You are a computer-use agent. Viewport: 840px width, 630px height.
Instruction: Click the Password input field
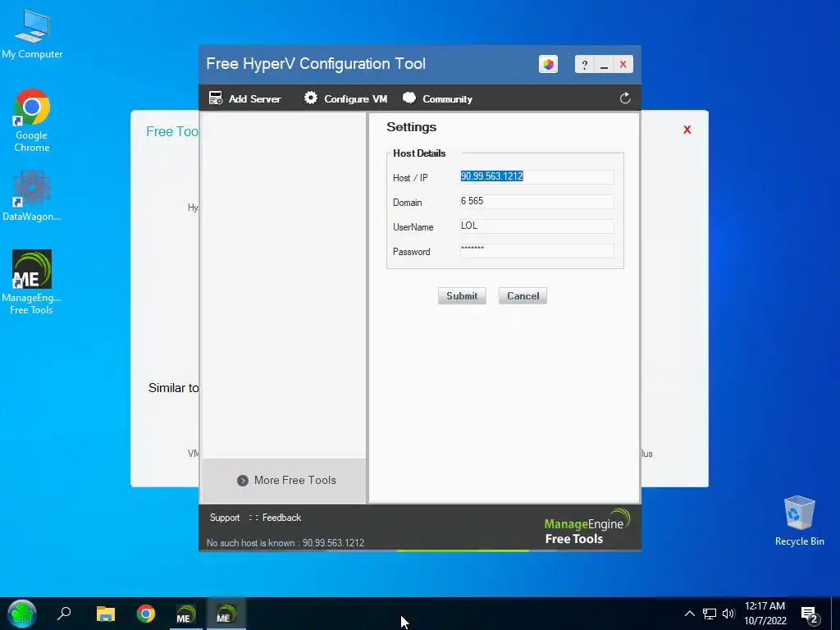click(536, 251)
